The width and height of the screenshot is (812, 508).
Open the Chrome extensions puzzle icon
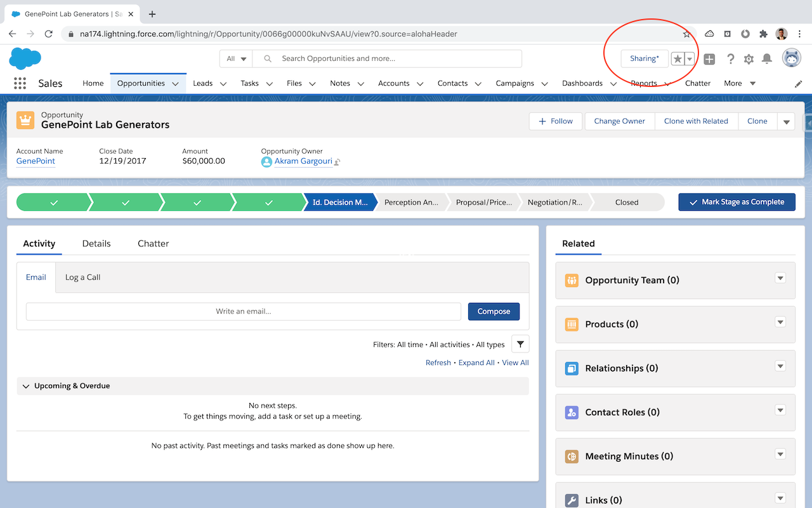pos(763,34)
